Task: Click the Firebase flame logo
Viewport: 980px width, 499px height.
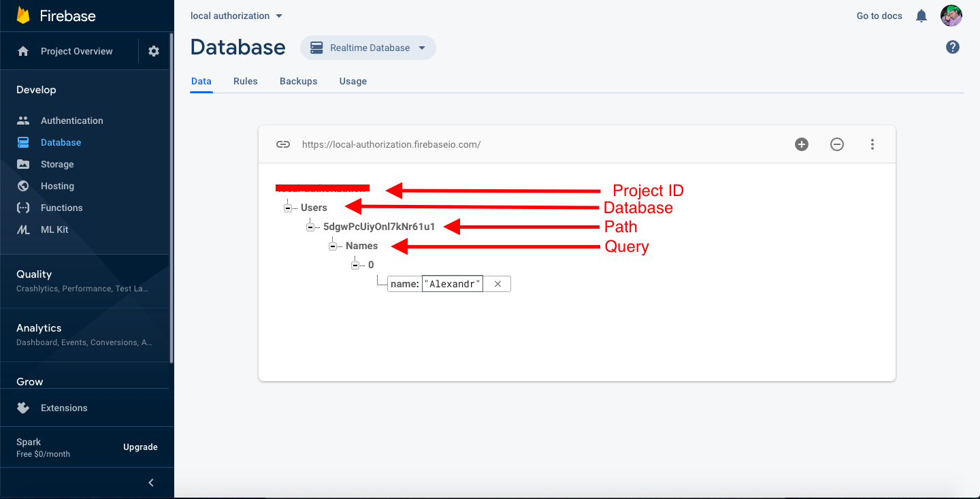Action: 24,16
